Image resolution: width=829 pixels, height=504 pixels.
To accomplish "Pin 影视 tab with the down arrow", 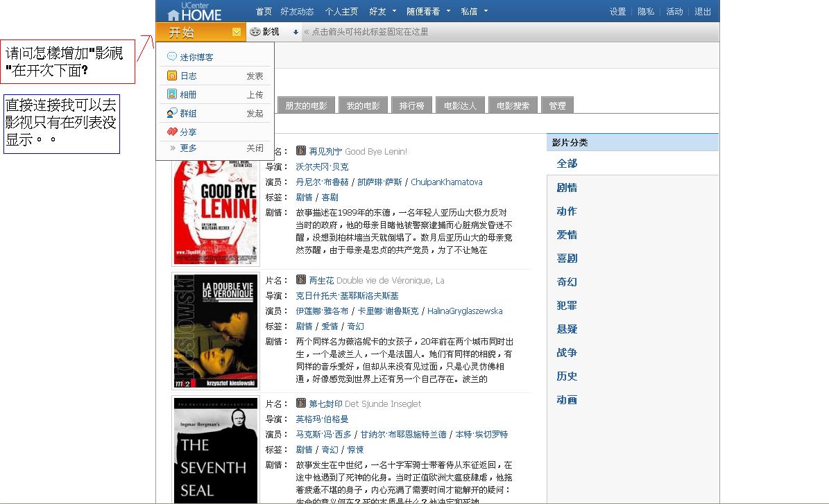I will point(296,32).
